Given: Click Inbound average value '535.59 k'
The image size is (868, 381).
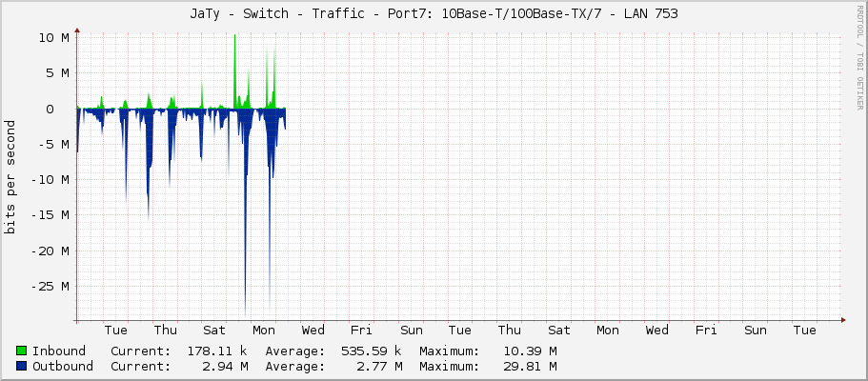Looking at the screenshot, I should 372,351.
